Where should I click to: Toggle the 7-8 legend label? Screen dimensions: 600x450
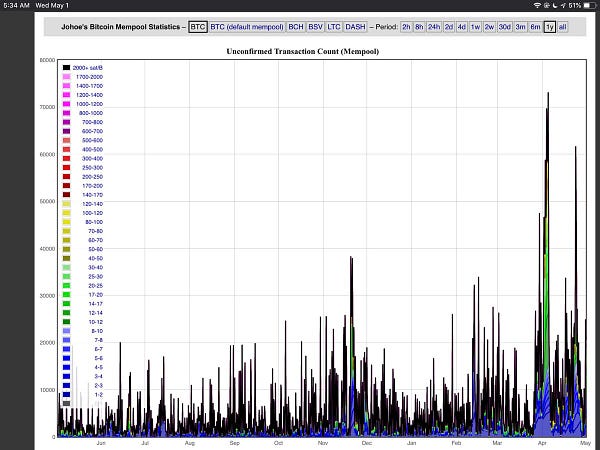pyautogui.click(x=98, y=340)
